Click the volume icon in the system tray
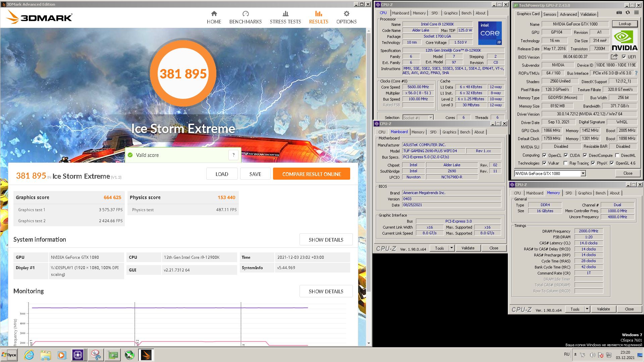 pyautogui.click(x=592, y=355)
